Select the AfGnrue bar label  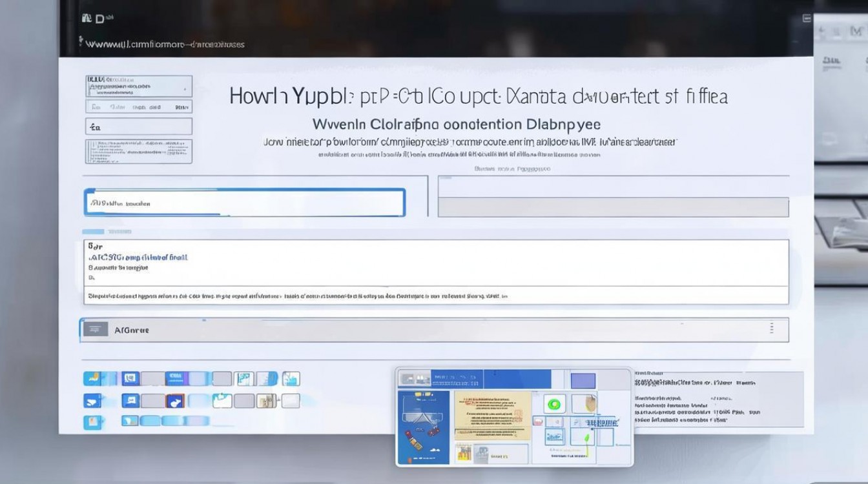click(x=132, y=330)
